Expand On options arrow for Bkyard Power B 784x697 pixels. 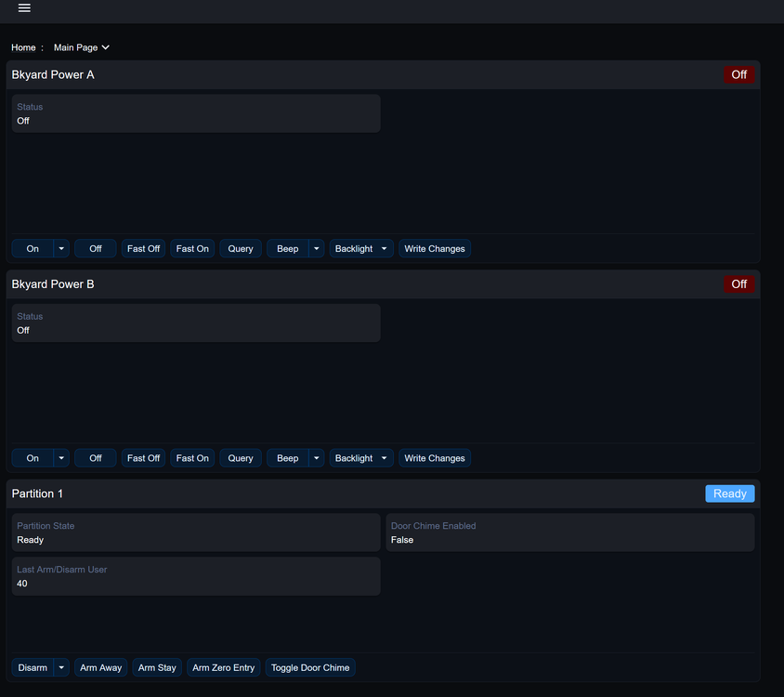61,458
